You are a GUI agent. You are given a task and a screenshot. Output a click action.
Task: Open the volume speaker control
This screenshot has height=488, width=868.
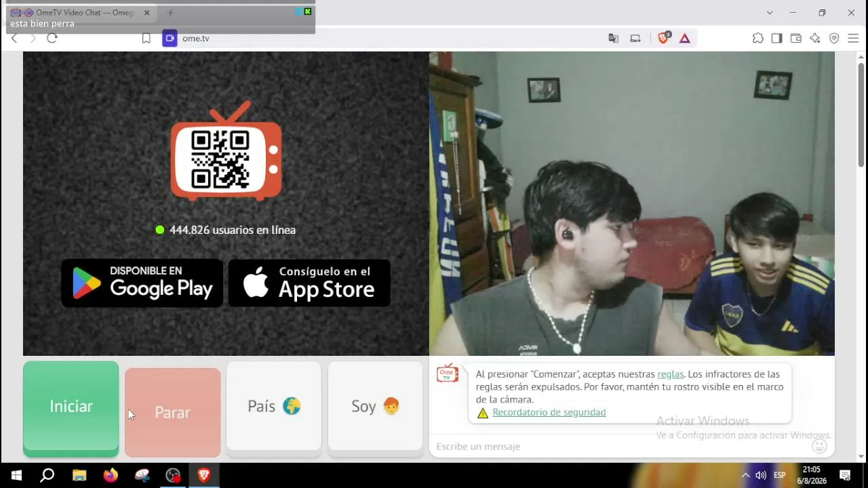point(761,475)
